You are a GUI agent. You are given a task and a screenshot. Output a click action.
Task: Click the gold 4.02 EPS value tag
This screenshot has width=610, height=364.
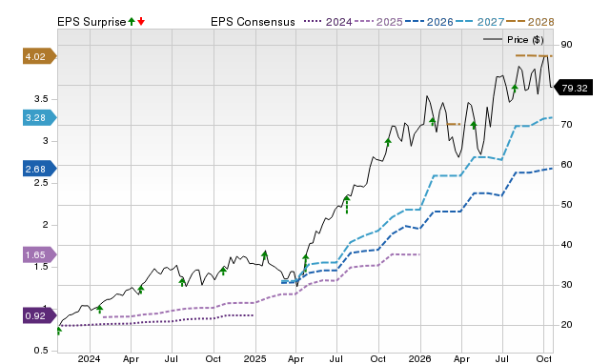pyautogui.click(x=39, y=56)
